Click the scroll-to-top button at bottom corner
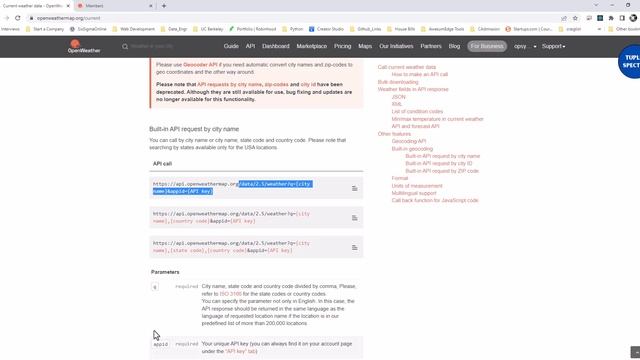This screenshot has width=640, height=360. (635, 352)
